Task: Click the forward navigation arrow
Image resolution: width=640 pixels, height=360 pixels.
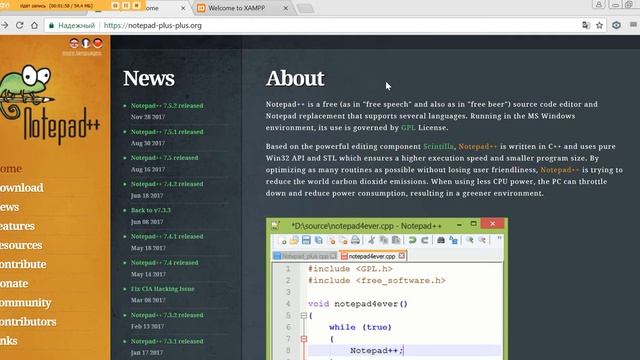Action: [4, 25]
